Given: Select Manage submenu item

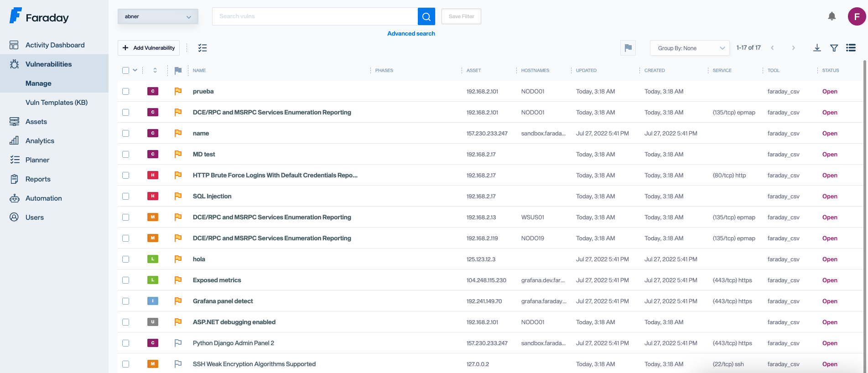Looking at the screenshot, I should (x=54, y=83).
